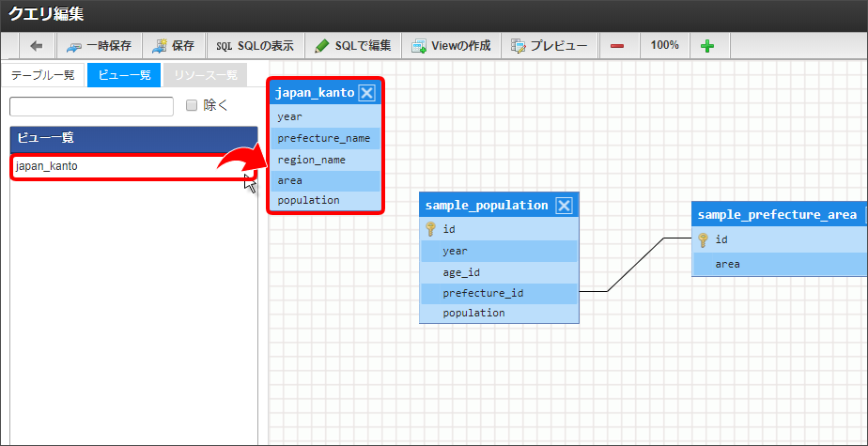This screenshot has width=868, height=446.
Task: Open the プレビュー preview
Action: coord(550,46)
